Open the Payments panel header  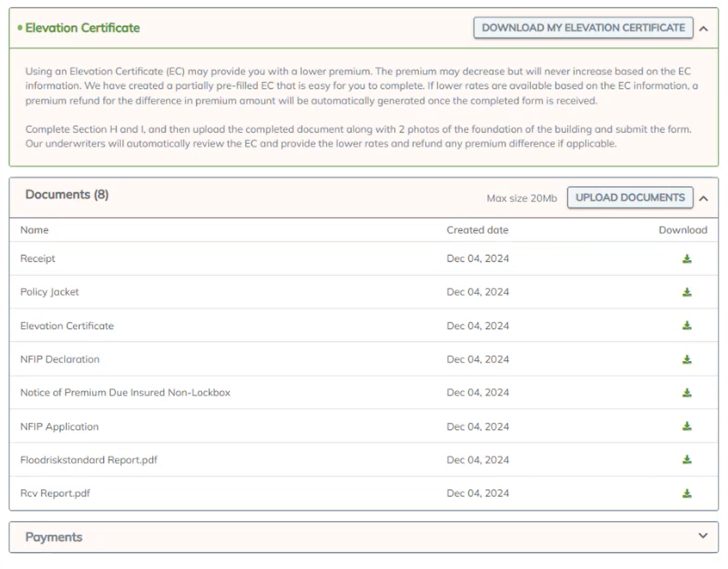coord(54,537)
